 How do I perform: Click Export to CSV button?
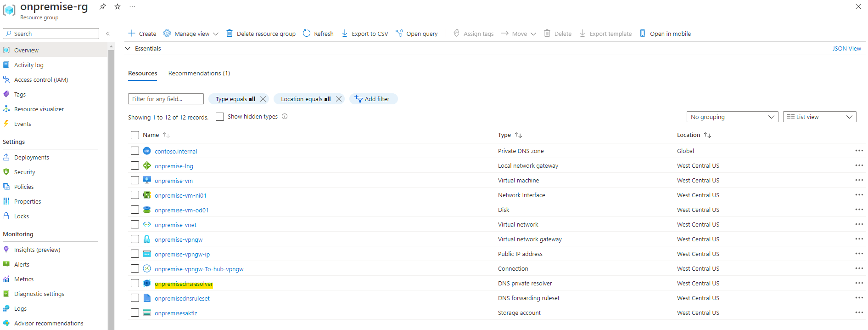365,34
